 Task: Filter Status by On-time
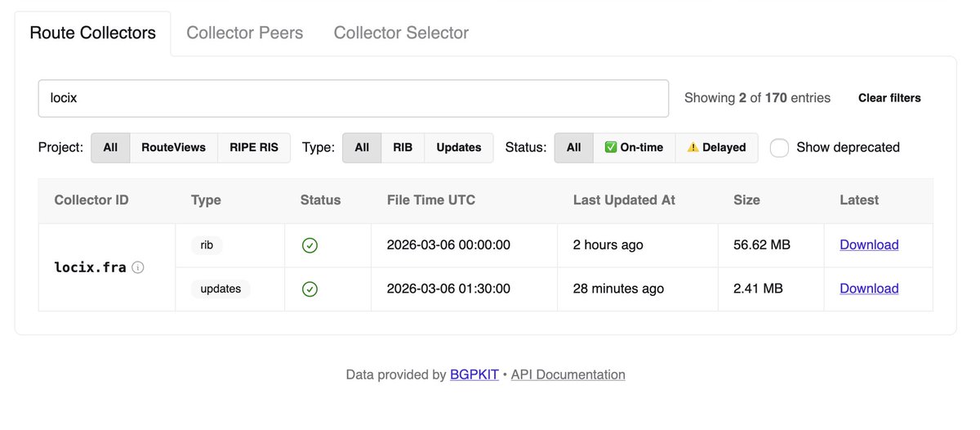coord(634,148)
